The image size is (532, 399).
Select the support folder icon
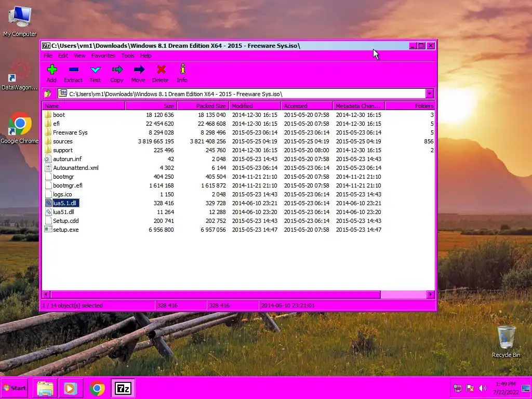48,150
